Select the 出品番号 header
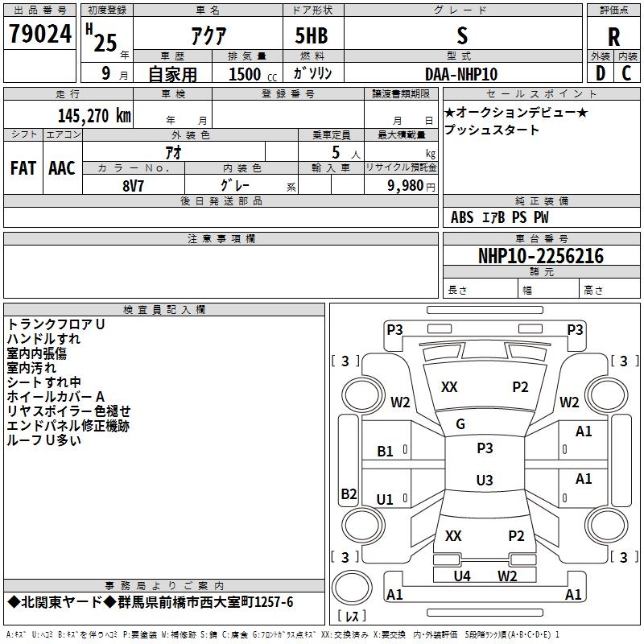The image size is (644, 644). (x=39, y=10)
